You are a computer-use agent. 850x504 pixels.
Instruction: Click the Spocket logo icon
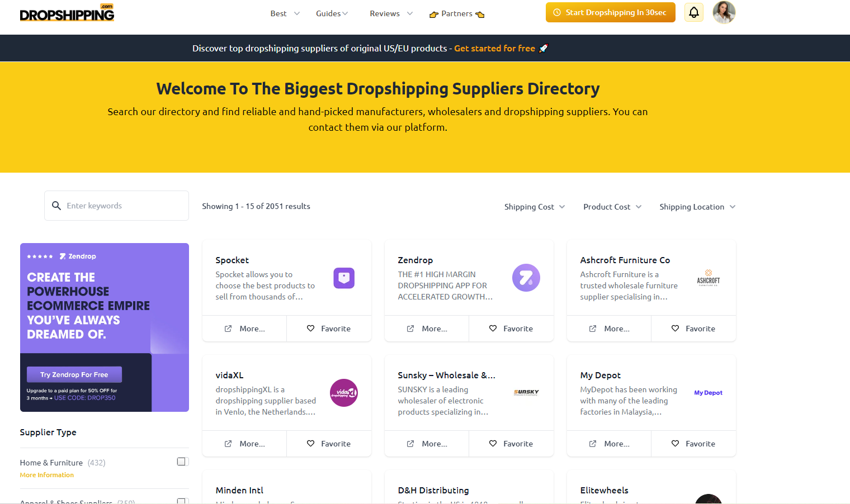click(344, 278)
